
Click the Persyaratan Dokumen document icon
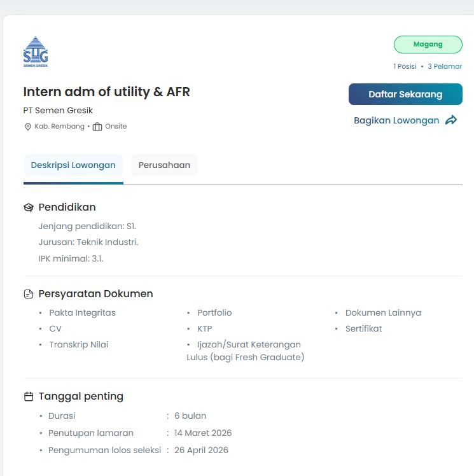click(x=29, y=294)
